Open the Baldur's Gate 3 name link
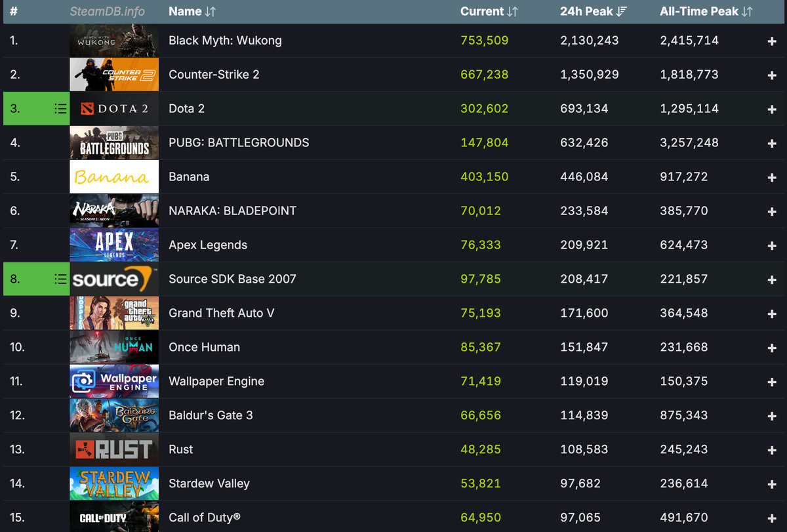This screenshot has height=532, width=787. (x=211, y=416)
